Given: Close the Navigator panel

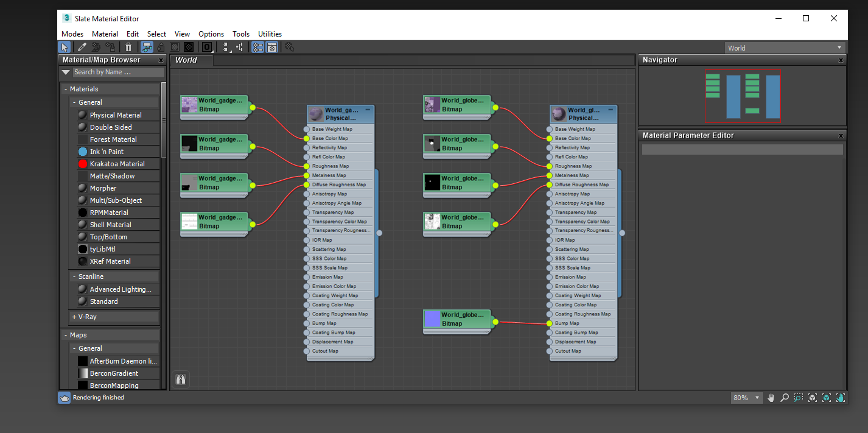Looking at the screenshot, I should 841,60.
